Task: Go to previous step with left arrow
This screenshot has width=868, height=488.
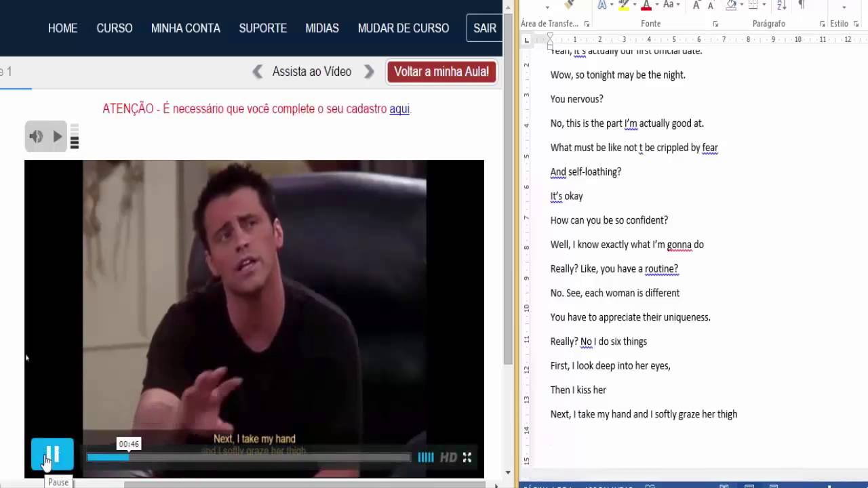Action: tap(258, 72)
